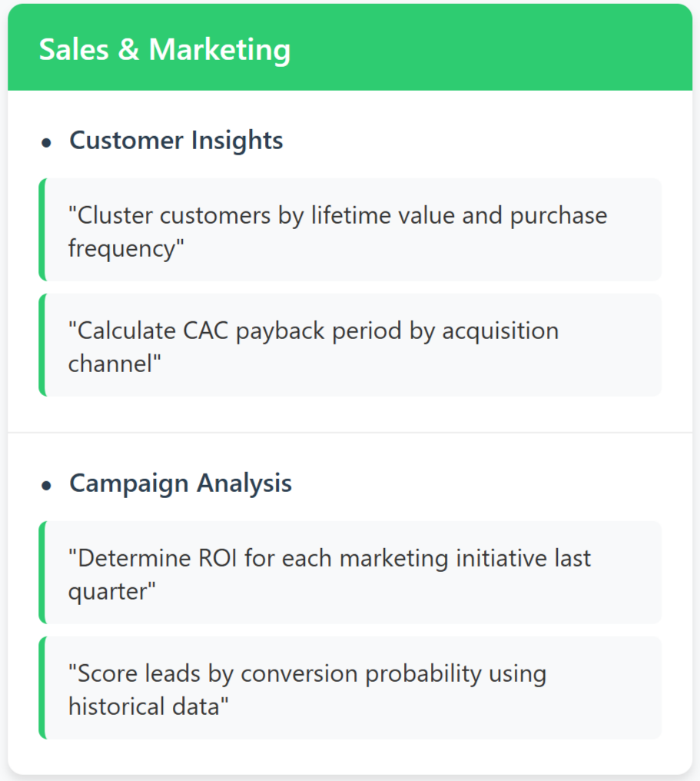Viewport: 700px width, 781px height.
Task: Click the green accent bar of CAC payback card
Action: tap(42, 345)
